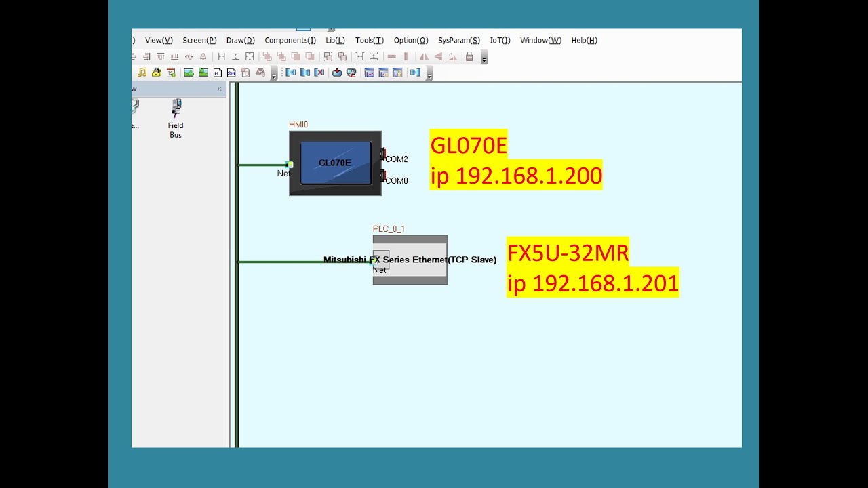Viewport: 868px width, 488px height.
Task: Open the Tools menu
Action: [x=369, y=41]
